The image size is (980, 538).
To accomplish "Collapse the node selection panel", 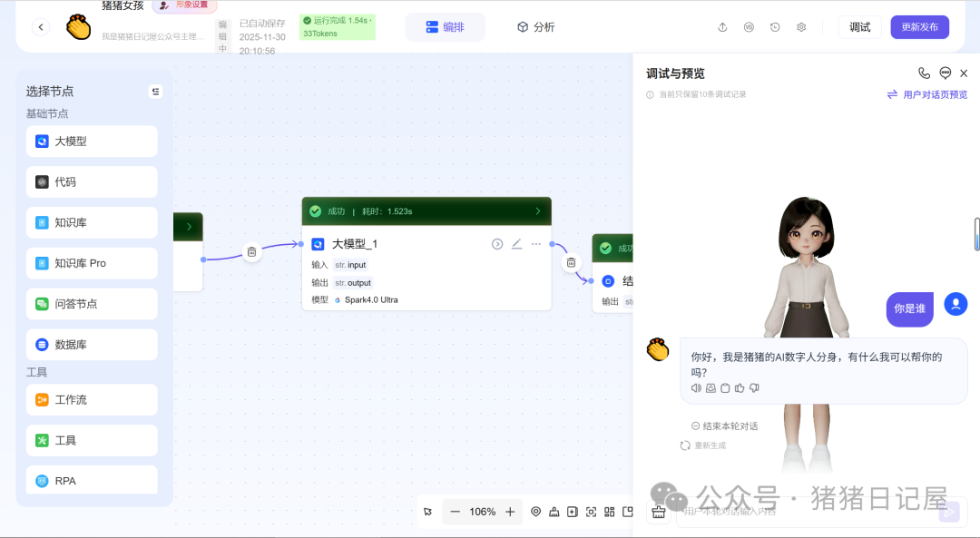I will [155, 91].
